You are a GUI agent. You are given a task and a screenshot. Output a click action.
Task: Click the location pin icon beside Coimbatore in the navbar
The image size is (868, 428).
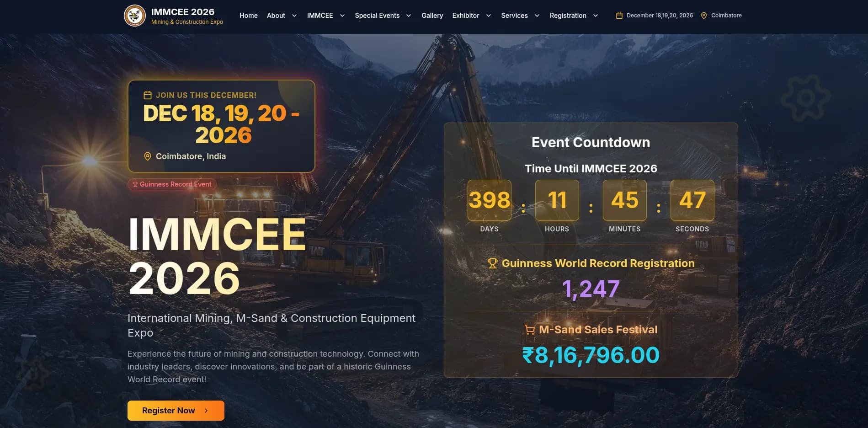coord(704,16)
